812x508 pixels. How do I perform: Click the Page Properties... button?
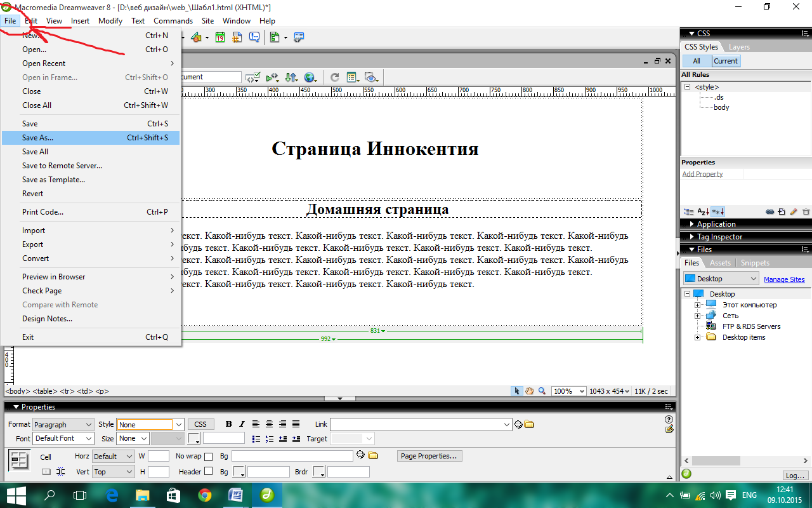tap(429, 456)
